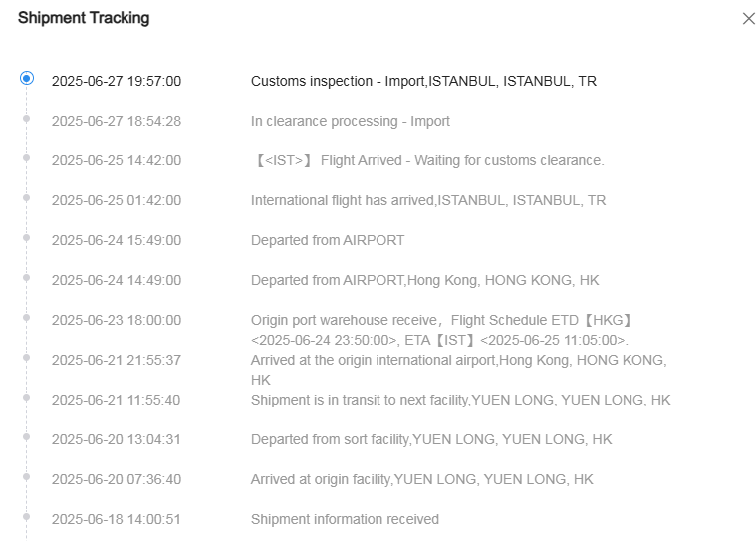Click the active blue status marker
The height and width of the screenshot is (541, 756).
pos(27,78)
